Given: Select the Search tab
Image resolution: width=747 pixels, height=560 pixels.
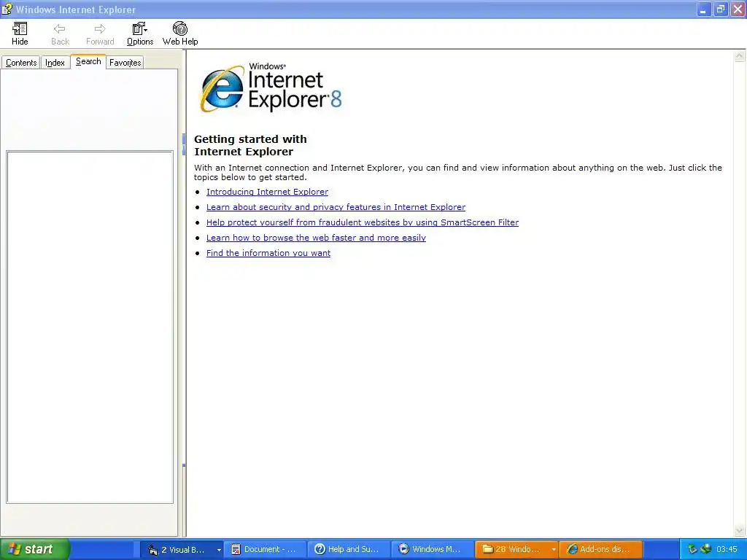Looking at the screenshot, I should 88,61.
